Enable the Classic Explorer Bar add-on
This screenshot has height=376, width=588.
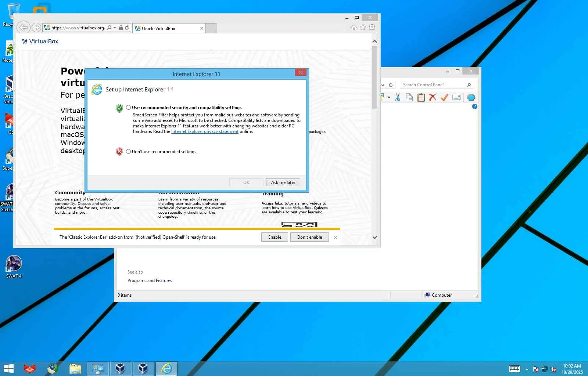[x=275, y=237]
